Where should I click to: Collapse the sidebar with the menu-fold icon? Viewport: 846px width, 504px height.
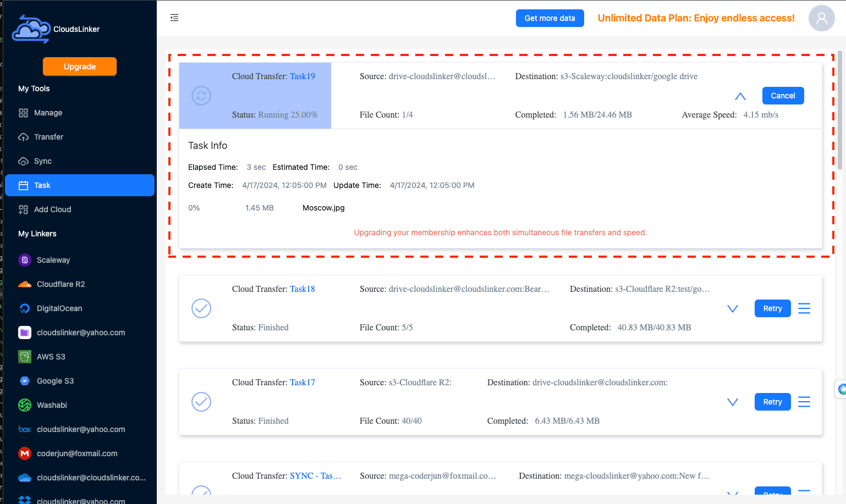pos(174,18)
